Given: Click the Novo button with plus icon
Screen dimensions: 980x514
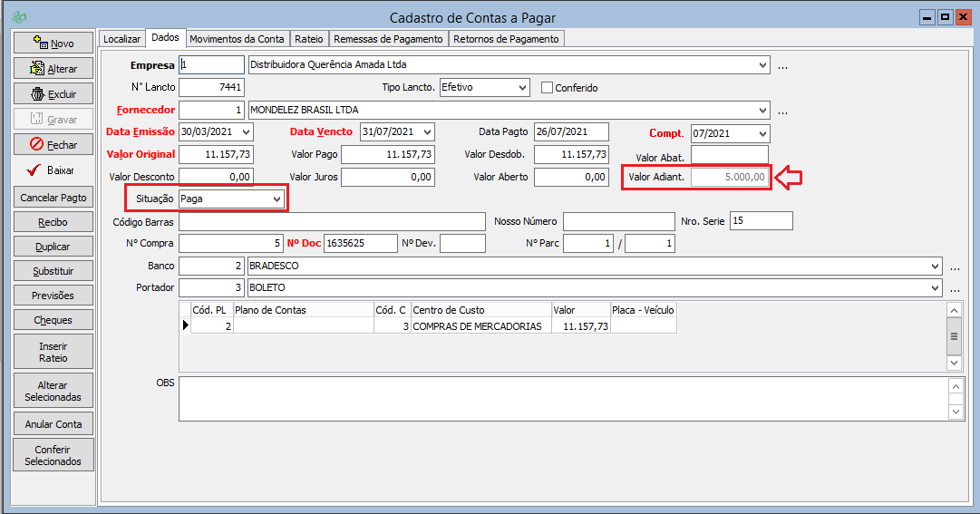Looking at the screenshot, I should coord(53,44).
